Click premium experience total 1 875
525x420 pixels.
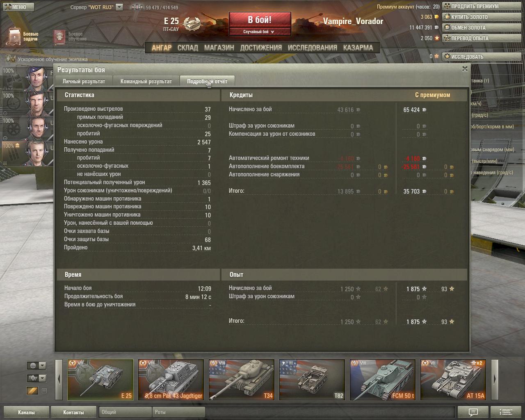tap(413, 322)
